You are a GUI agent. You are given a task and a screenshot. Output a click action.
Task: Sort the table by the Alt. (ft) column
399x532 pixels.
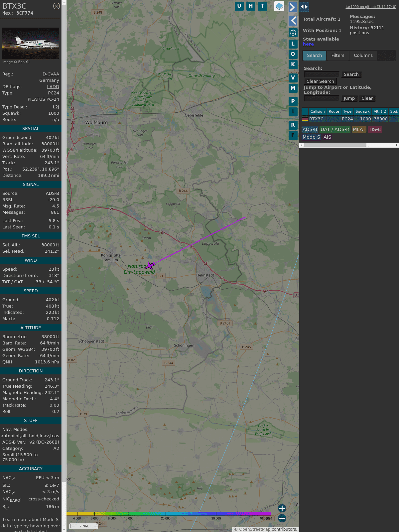(x=380, y=112)
